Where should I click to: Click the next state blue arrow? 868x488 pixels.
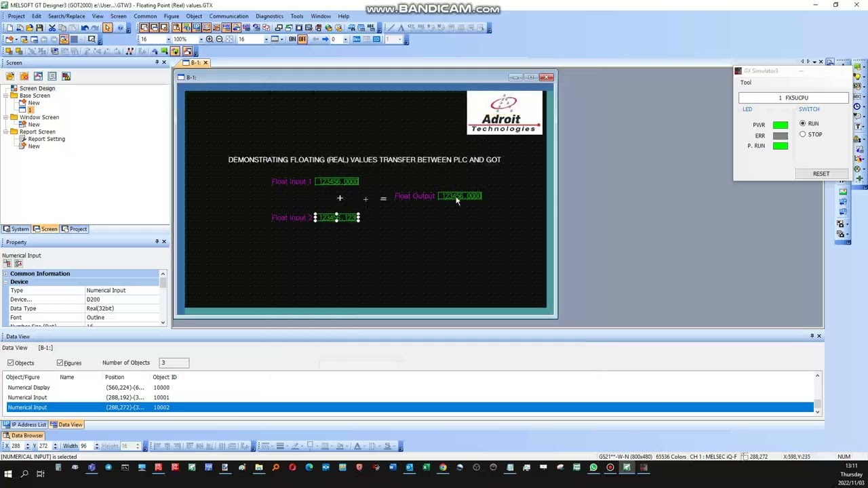[325, 39]
